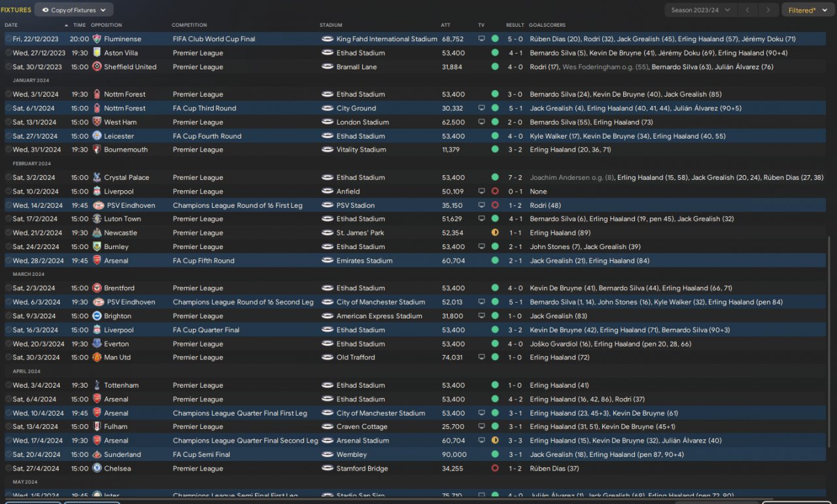
Task: Sort by the Goalscorers column header
Action: (547, 25)
